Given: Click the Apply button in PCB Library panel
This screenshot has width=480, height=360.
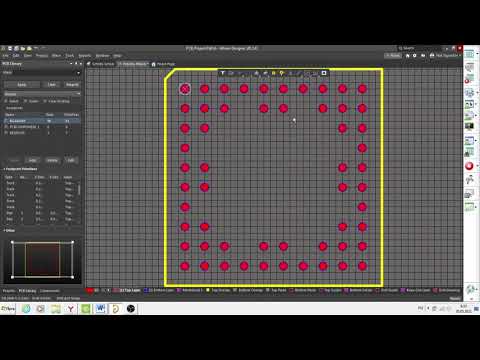Looking at the screenshot, I should click(22, 85).
